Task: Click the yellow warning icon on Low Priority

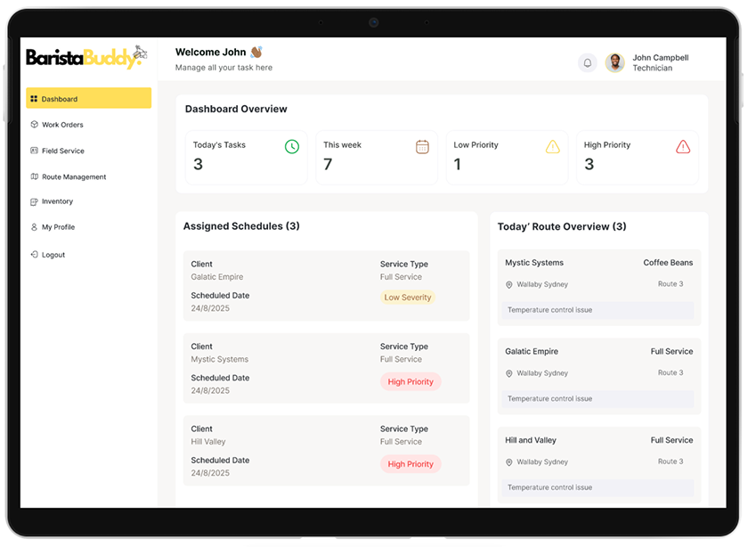Action: coord(553,147)
